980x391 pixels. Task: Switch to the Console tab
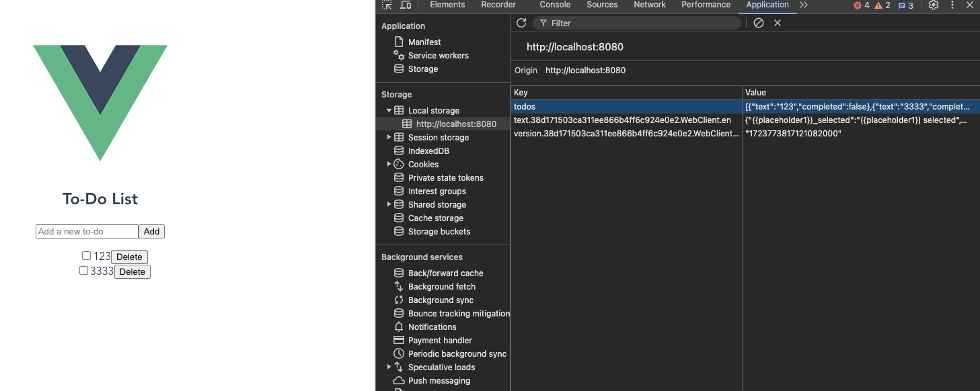[555, 5]
